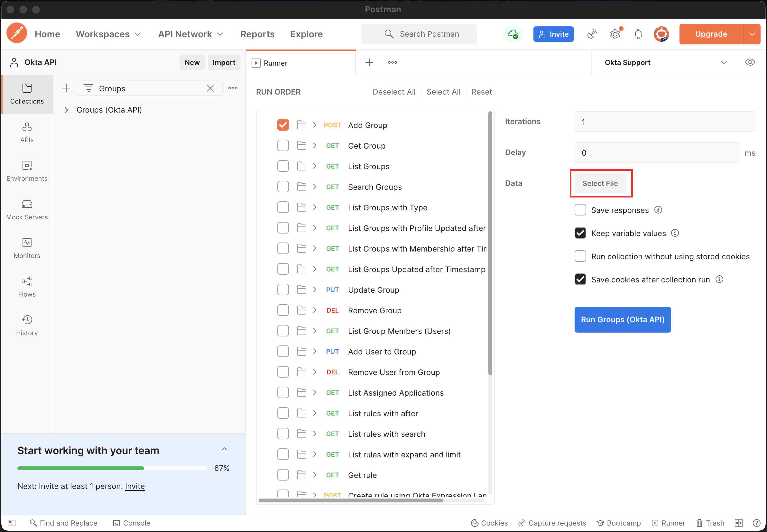The height and width of the screenshot is (532, 767).
Task: Switch to the Runner tab
Action: click(x=275, y=63)
